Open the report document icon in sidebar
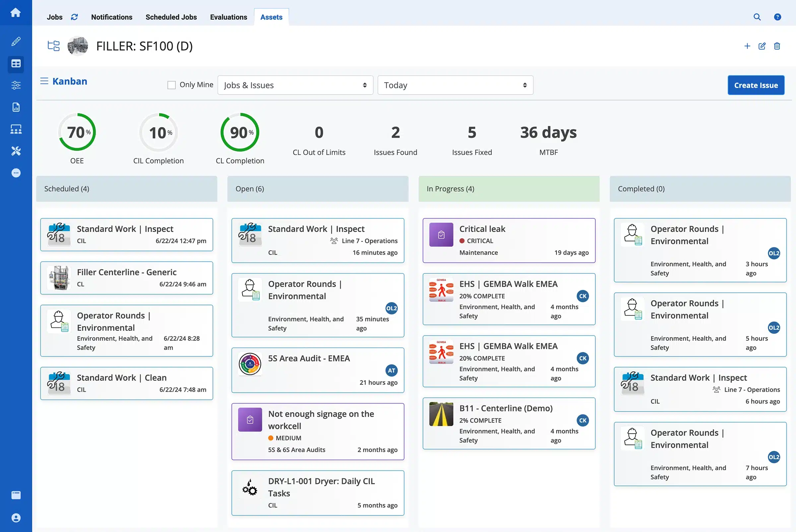The height and width of the screenshot is (532, 796). (16, 107)
